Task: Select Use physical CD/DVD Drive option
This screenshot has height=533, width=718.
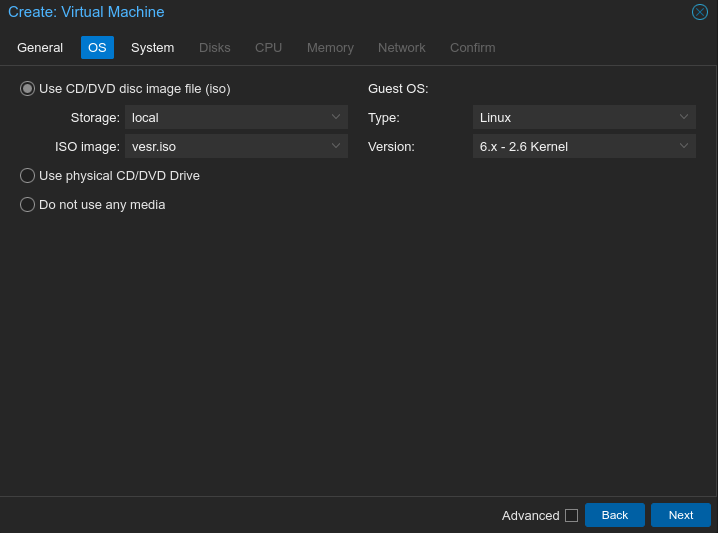Action: point(28,176)
